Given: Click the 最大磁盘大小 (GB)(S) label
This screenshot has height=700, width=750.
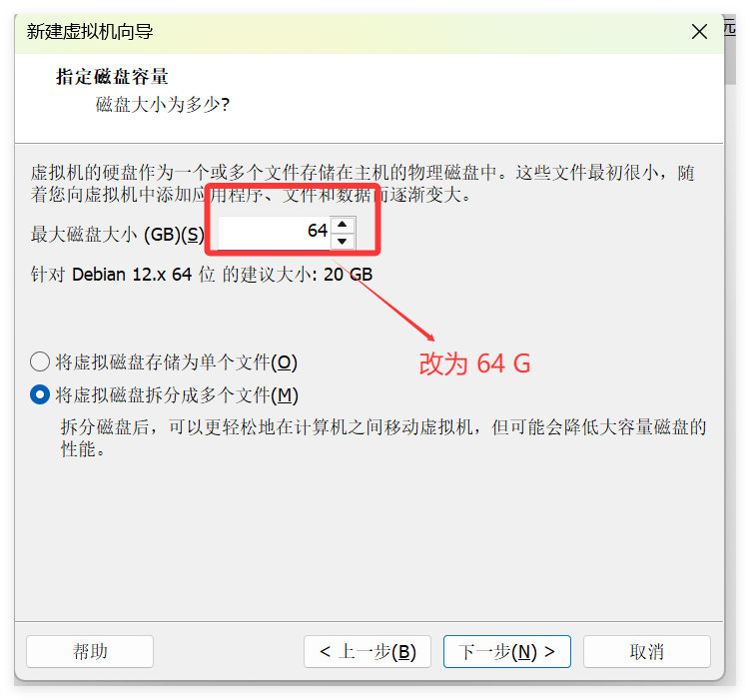Looking at the screenshot, I should [x=117, y=235].
